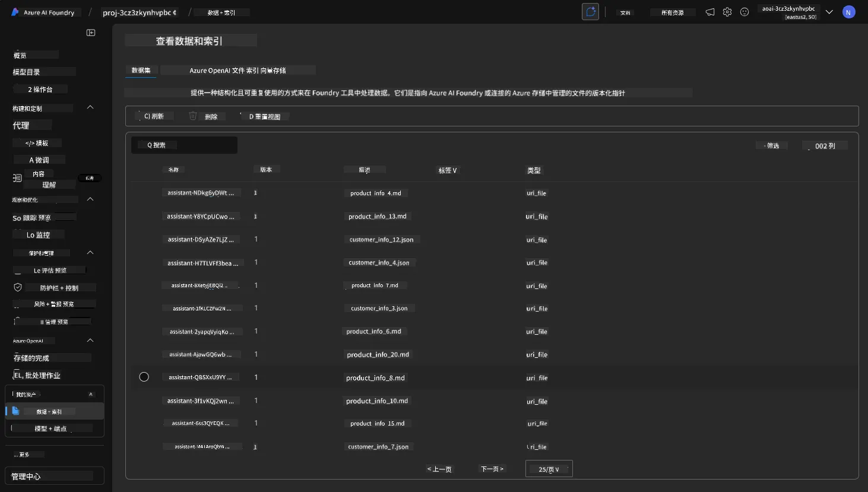Click the feedback smiley icon

point(745,12)
